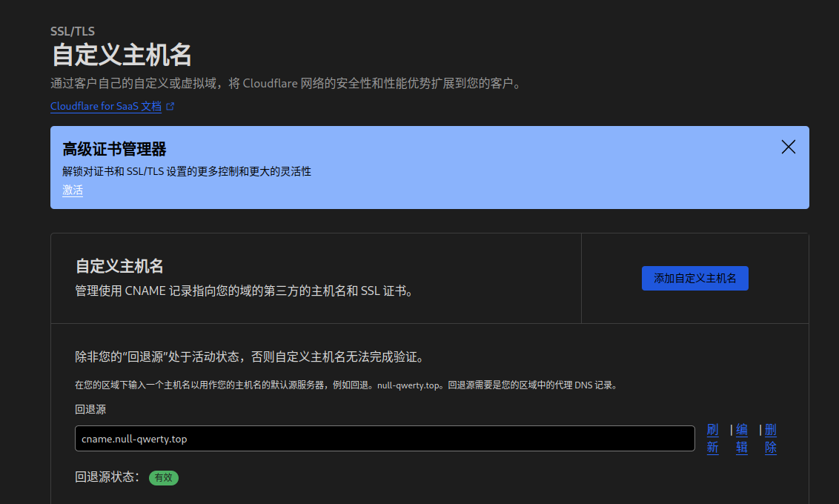This screenshot has width=839, height=504.
Task: Delete the fallback origin with 删除
Action: [x=769, y=438]
